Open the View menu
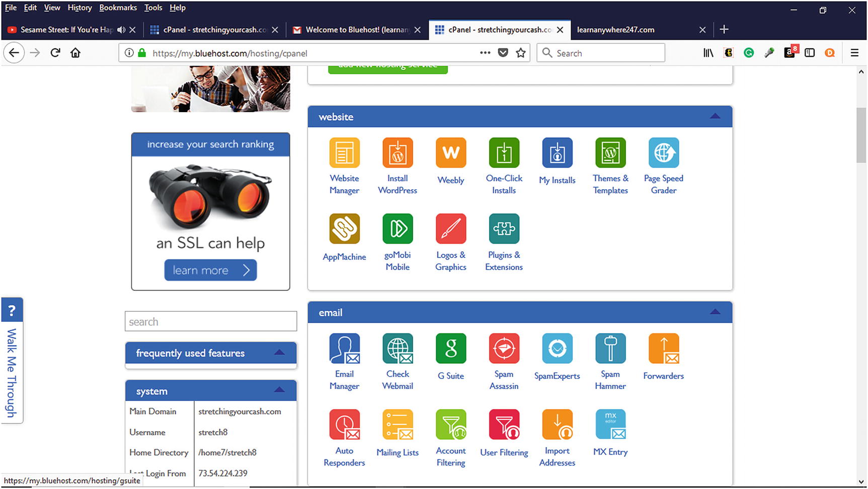868x489 pixels. pyautogui.click(x=52, y=8)
